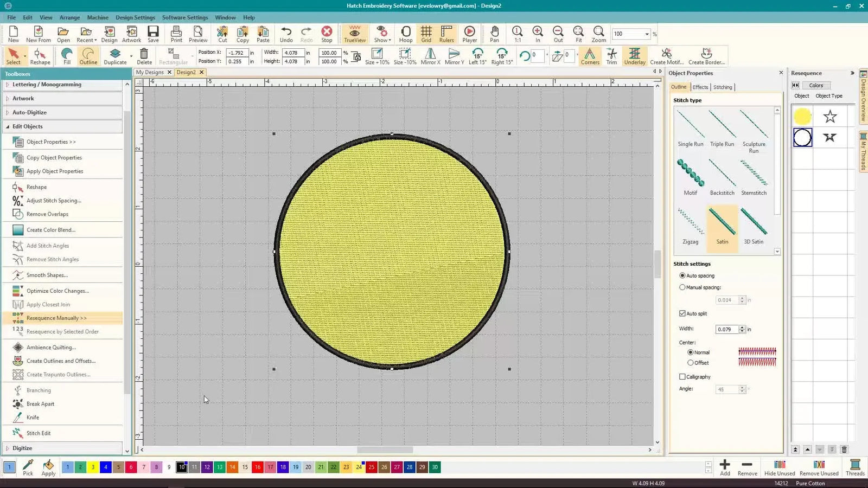
Task: Expand the Artwork toolbox section
Action: (23, 98)
